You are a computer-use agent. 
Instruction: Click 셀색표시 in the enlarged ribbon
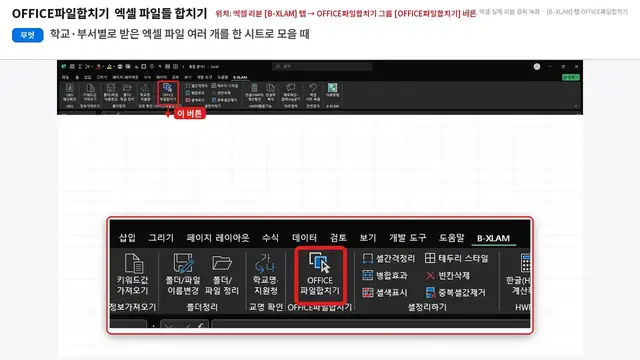384,293
